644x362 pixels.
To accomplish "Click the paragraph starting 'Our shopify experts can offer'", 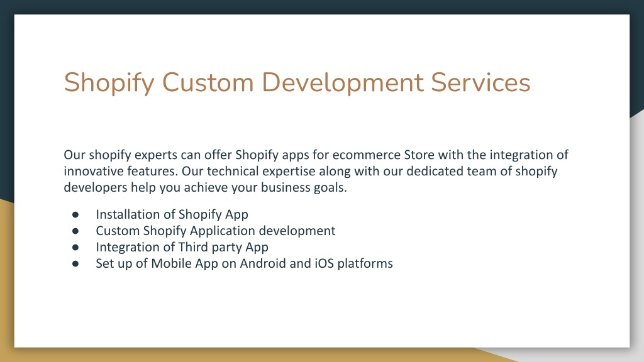I will point(316,171).
